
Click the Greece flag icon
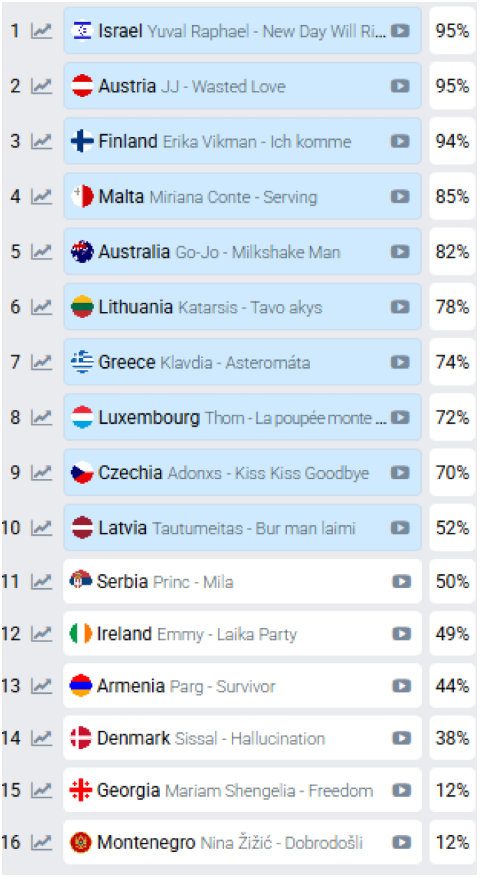click(x=82, y=362)
